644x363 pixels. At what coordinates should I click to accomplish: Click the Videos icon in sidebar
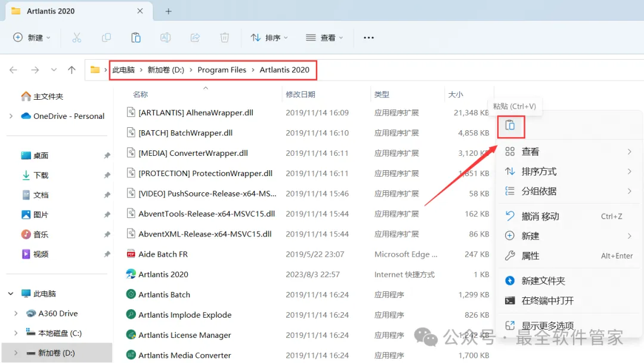[x=26, y=254]
